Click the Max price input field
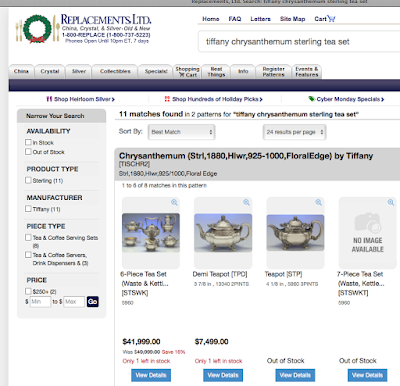The height and width of the screenshot is (386, 400). point(74,302)
